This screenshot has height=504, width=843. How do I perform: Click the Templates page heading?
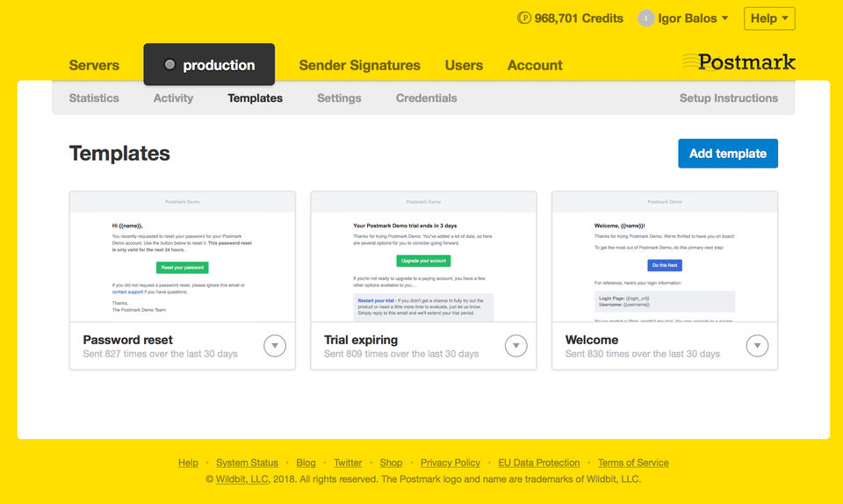coord(119,153)
